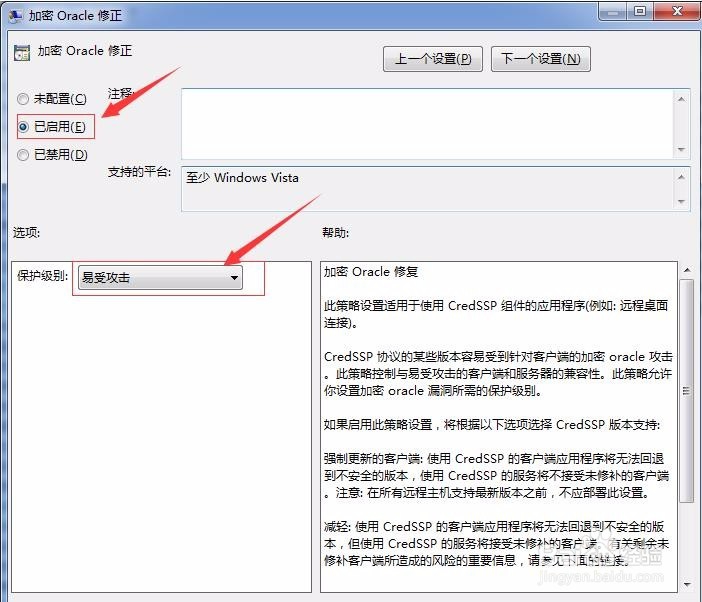Click the '选项:' section label
This screenshot has height=602, width=702.
pos(26,233)
